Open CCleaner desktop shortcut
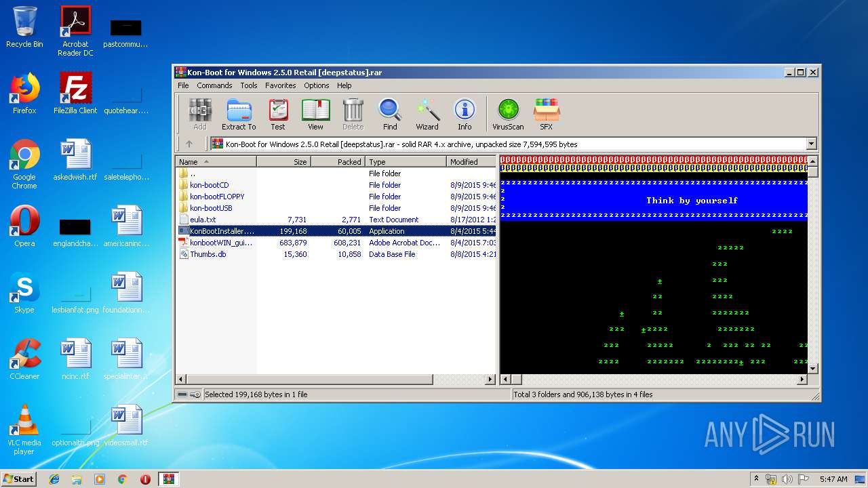 point(24,359)
